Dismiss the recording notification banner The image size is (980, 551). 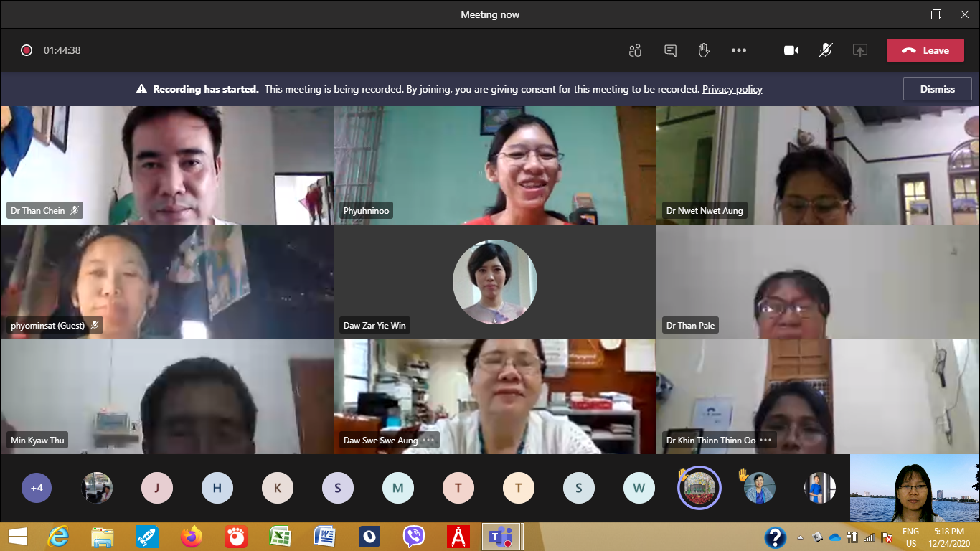pos(938,89)
